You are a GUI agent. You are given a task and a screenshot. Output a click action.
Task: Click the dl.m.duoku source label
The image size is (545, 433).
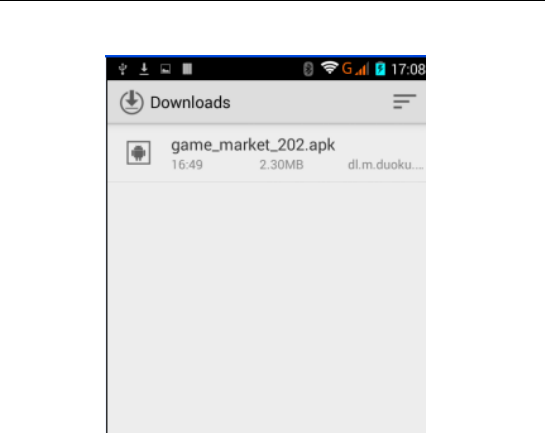pyautogui.click(x=386, y=165)
